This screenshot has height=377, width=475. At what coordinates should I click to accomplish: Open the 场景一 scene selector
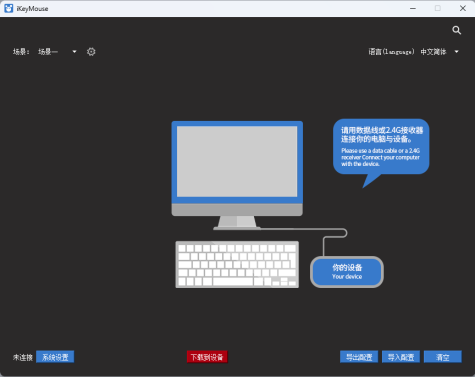57,52
